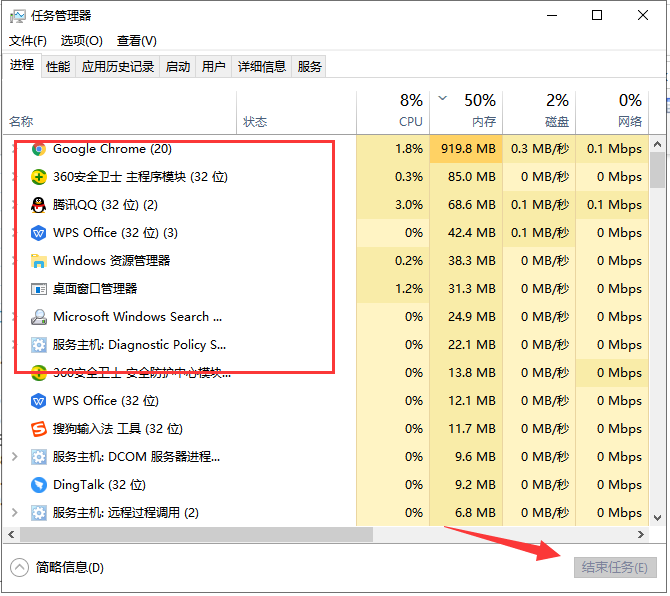This screenshot has width=670, height=596.
Task: Switch to the 详细信息 tab
Action: pos(261,67)
